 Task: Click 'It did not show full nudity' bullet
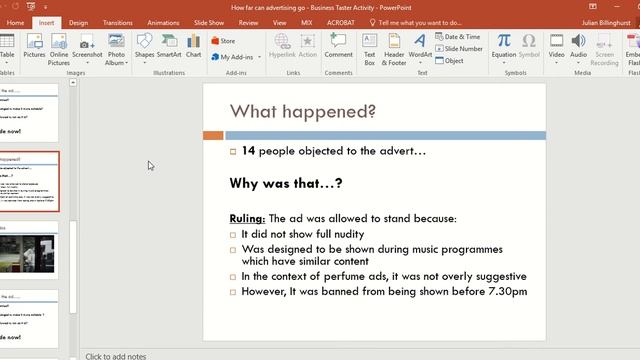coord(302,234)
